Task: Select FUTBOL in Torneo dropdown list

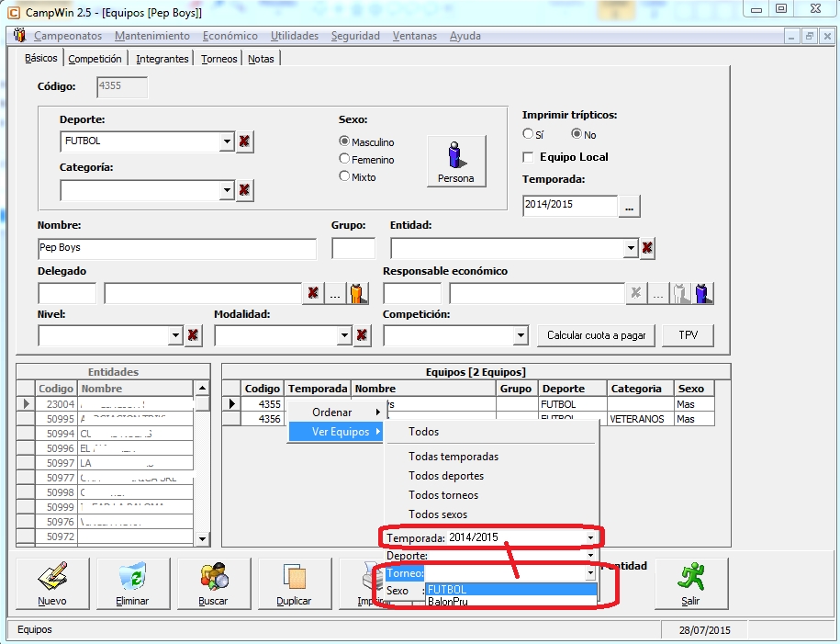Action: [x=511, y=589]
